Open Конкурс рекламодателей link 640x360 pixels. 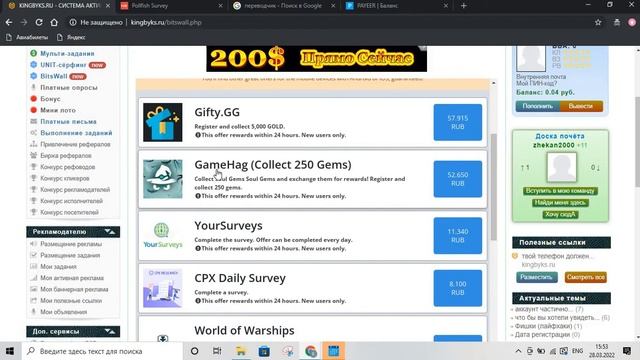(x=75, y=189)
